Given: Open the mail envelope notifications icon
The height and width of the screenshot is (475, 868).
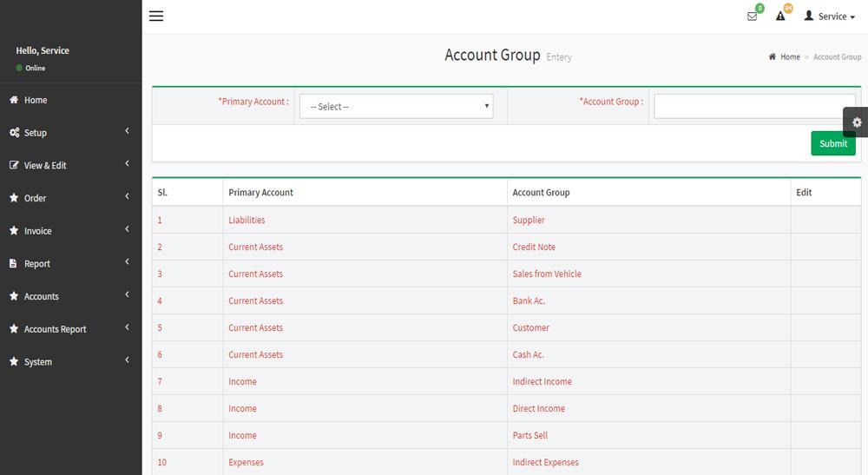Looking at the screenshot, I should pos(752,16).
